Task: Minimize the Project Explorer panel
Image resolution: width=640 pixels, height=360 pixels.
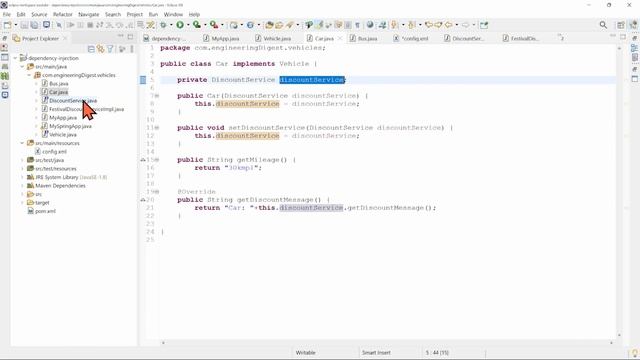Action: 120,37
